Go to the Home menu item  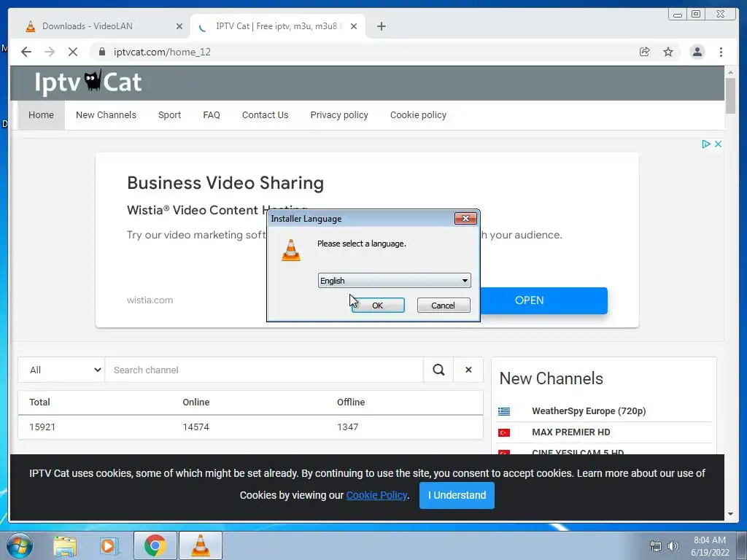41,114
